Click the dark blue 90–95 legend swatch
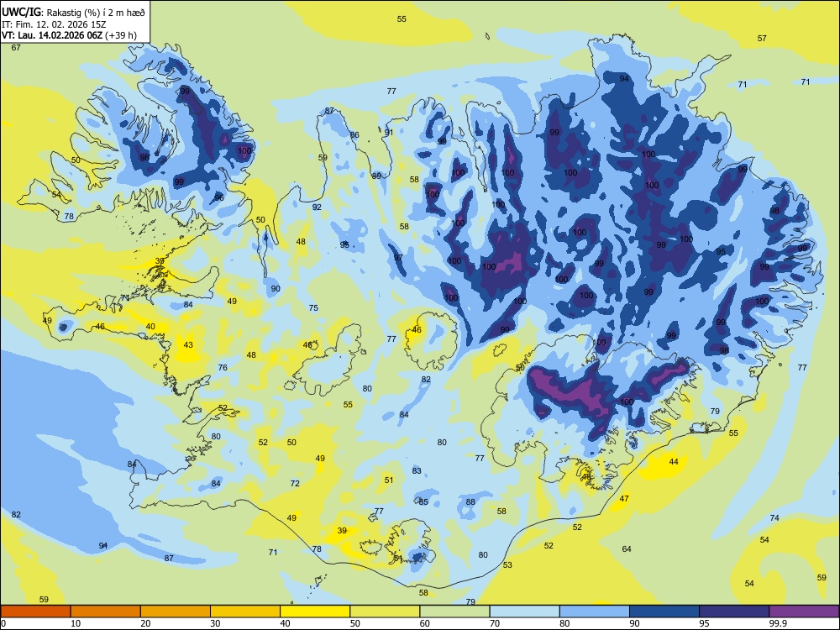Image resolution: width=840 pixels, height=630 pixels. [664, 612]
